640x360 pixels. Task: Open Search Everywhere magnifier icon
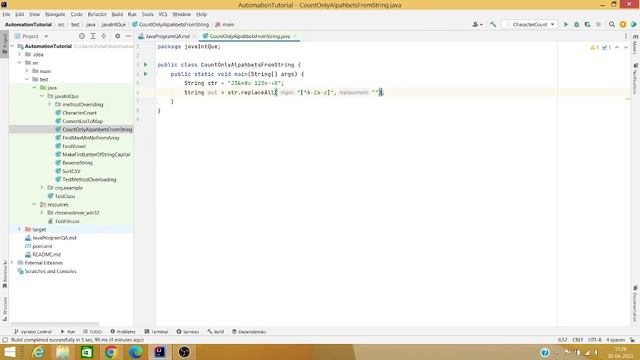[x=612, y=24]
